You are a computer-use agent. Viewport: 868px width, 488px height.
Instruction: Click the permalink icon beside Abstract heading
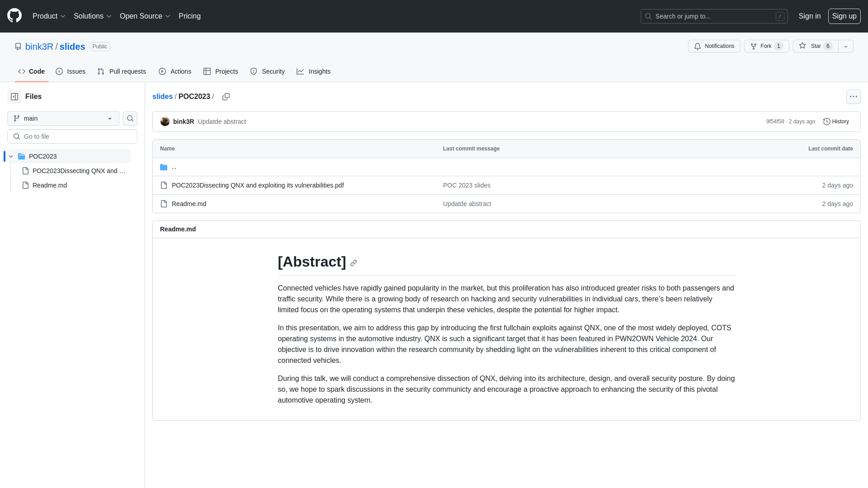354,263
